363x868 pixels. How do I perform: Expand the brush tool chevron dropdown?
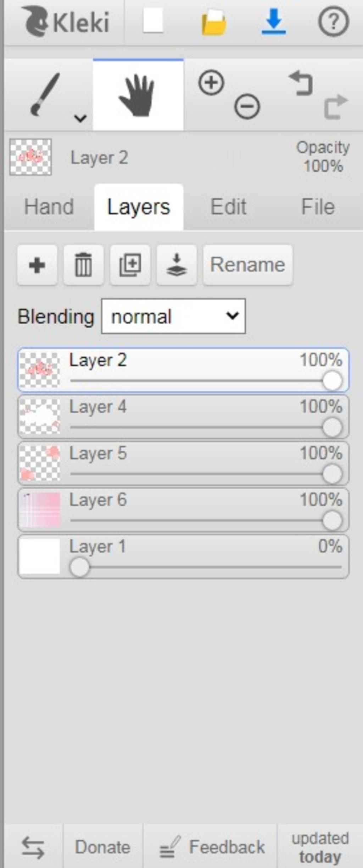pos(80,118)
